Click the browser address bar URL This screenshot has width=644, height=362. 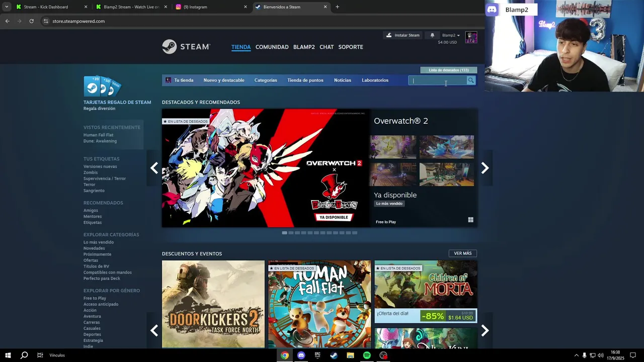(78, 21)
